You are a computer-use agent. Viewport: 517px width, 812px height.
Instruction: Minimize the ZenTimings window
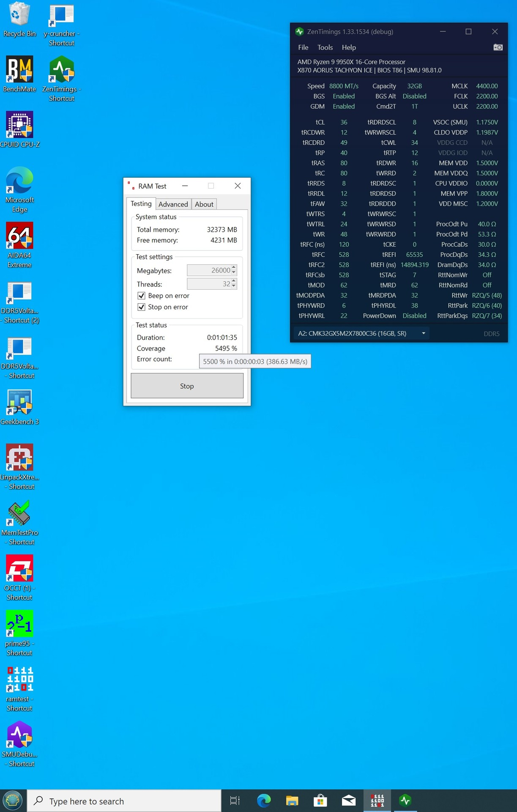[443, 32]
